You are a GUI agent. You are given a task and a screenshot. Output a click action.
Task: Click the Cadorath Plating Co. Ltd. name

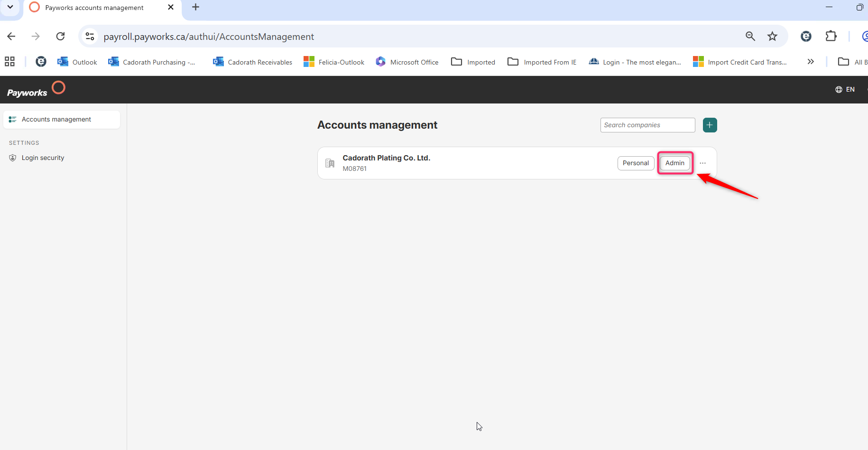pyautogui.click(x=386, y=158)
